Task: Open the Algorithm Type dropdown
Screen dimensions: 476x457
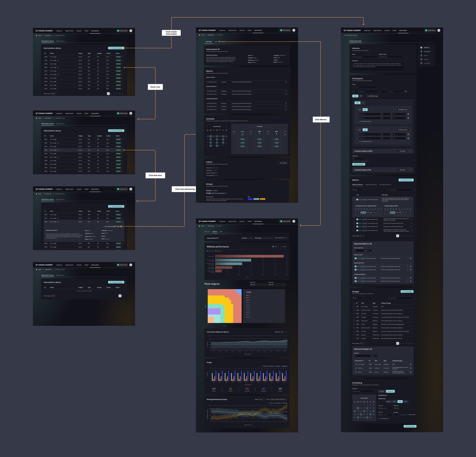Action: coord(391,57)
